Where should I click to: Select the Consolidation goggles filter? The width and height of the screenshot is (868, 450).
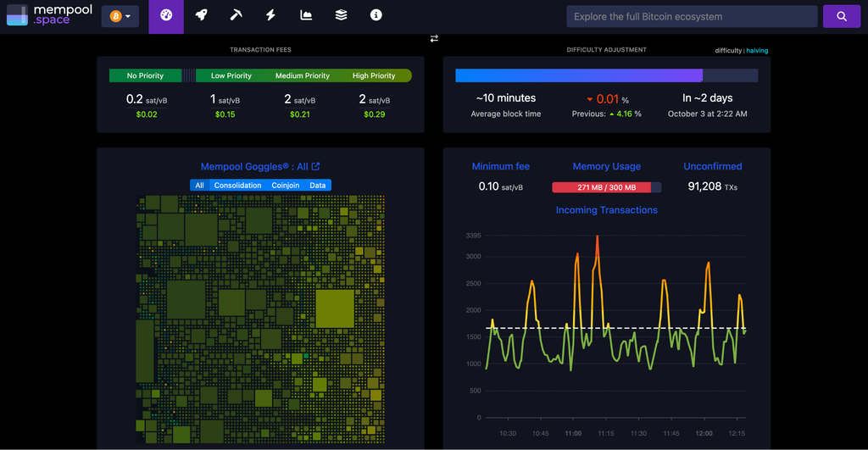[237, 186]
